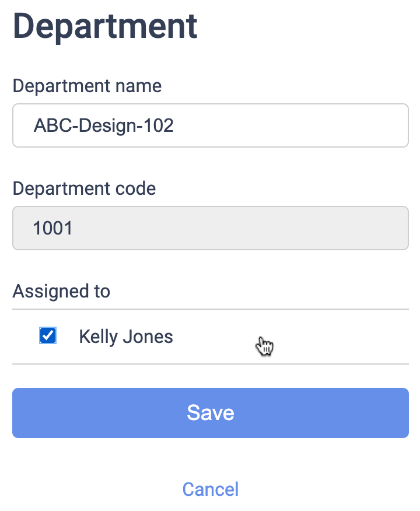Click the Department name input field
This screenshot has width=420, height=511.
(210, 125)
